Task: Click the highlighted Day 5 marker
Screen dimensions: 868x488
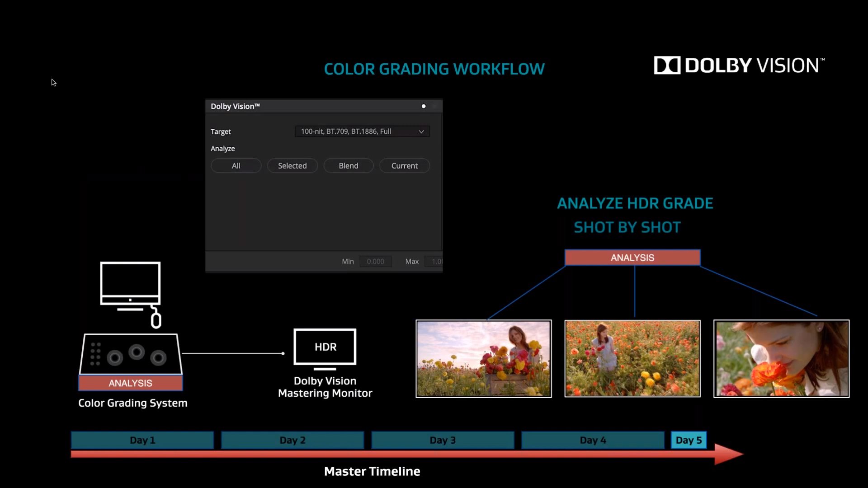Action: (689, 440)
